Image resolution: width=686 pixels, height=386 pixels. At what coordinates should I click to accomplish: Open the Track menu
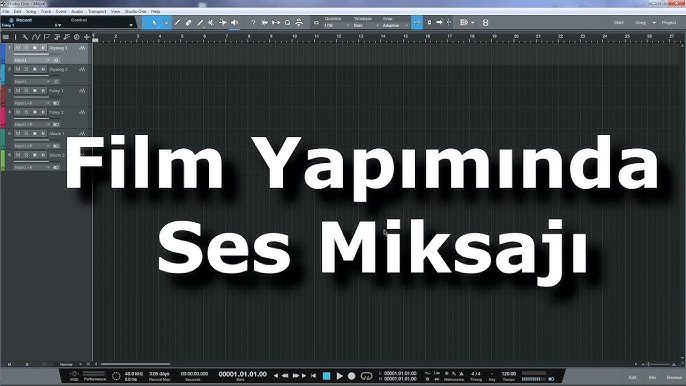click(46, 11)
